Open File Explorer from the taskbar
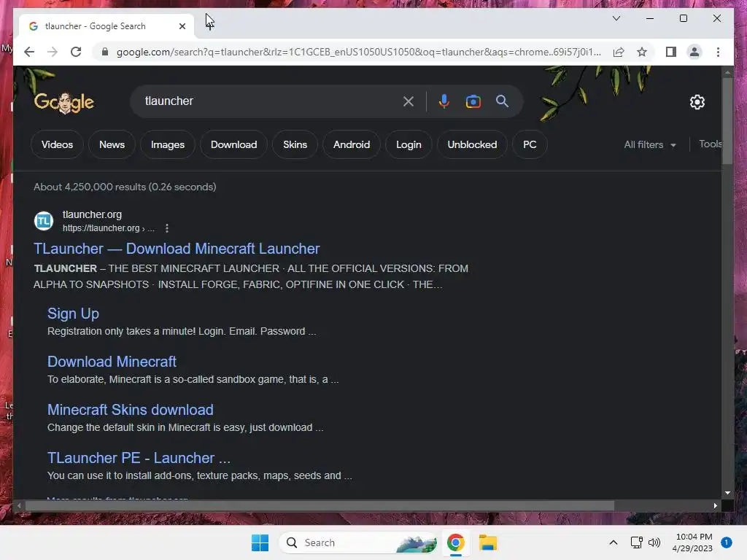747x560 pixels. 488,542
